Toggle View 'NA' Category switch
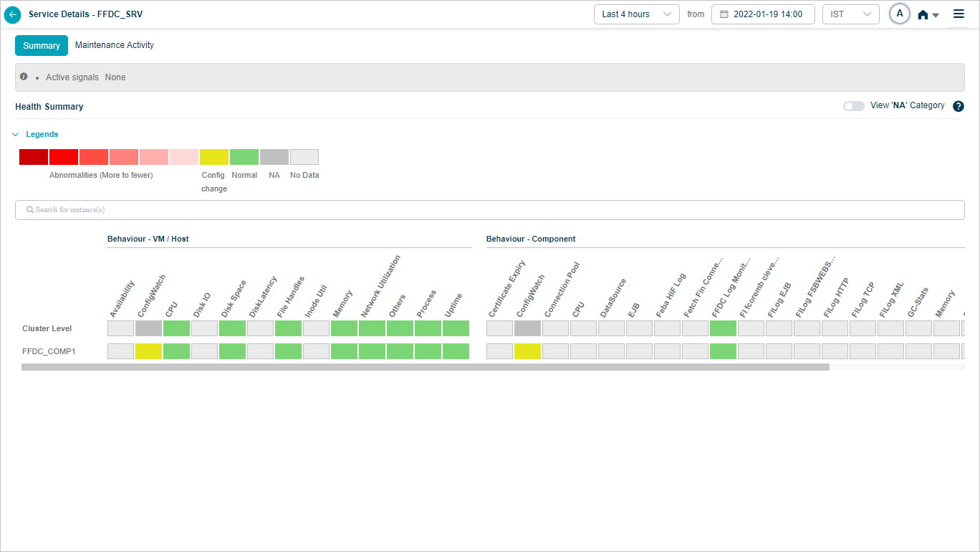Viewport: 980px width, 552px height. [853, 106]
